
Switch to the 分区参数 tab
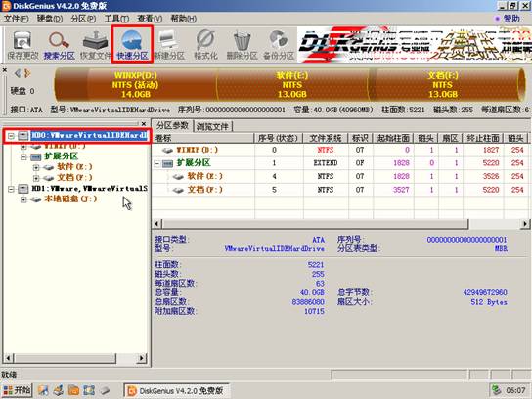point(172,126)
